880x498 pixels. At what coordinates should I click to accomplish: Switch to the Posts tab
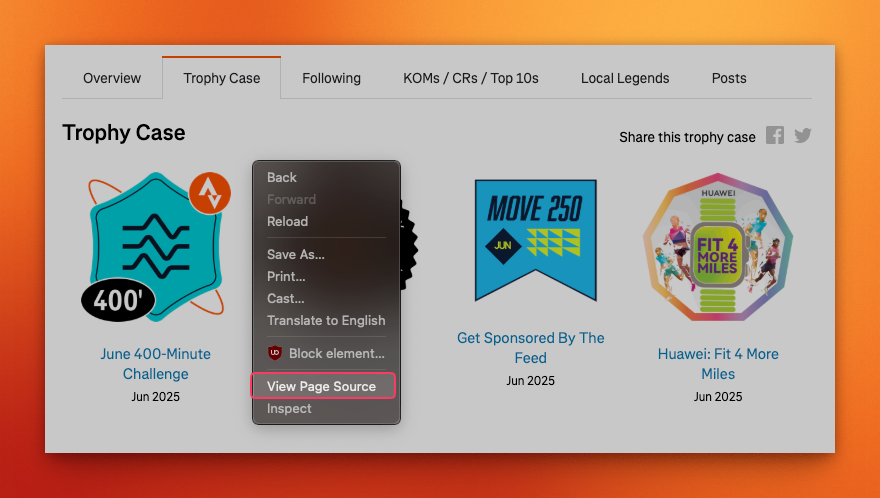tap(728, 78)
